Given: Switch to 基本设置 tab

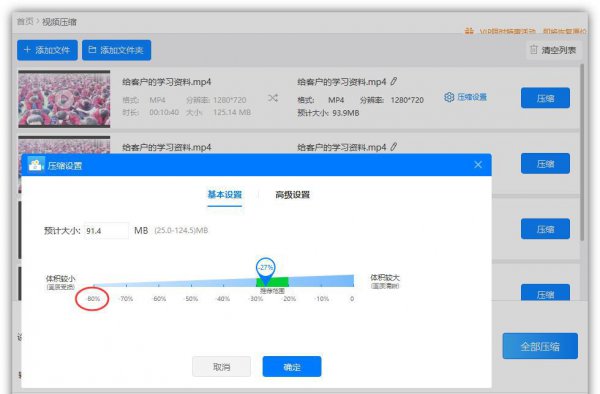Looking at the screenshot, I should (225, 195).
